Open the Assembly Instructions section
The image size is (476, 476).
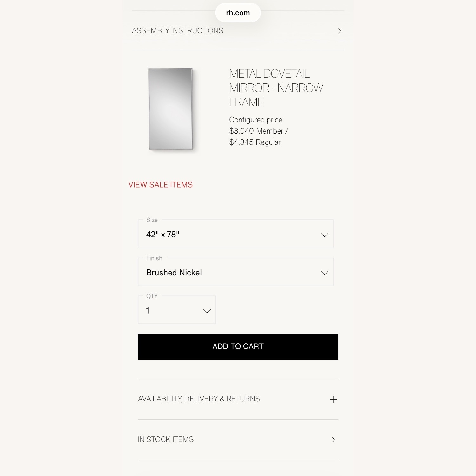178,31
